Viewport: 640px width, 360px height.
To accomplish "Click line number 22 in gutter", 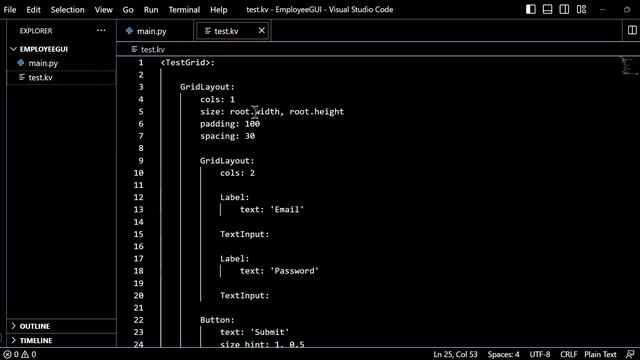I will [x=138, y=320].
